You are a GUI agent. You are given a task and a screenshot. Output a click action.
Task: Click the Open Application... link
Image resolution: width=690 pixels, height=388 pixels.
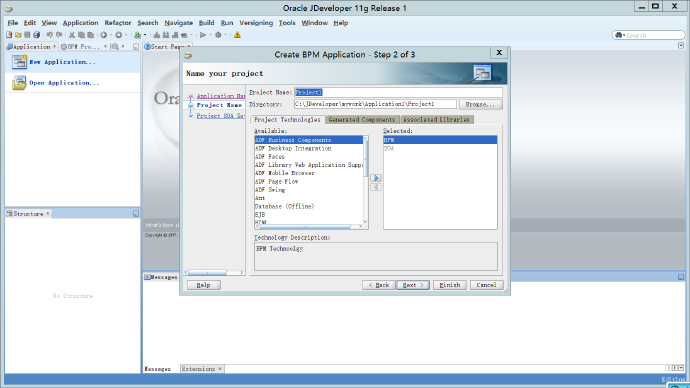coord(64,83)
